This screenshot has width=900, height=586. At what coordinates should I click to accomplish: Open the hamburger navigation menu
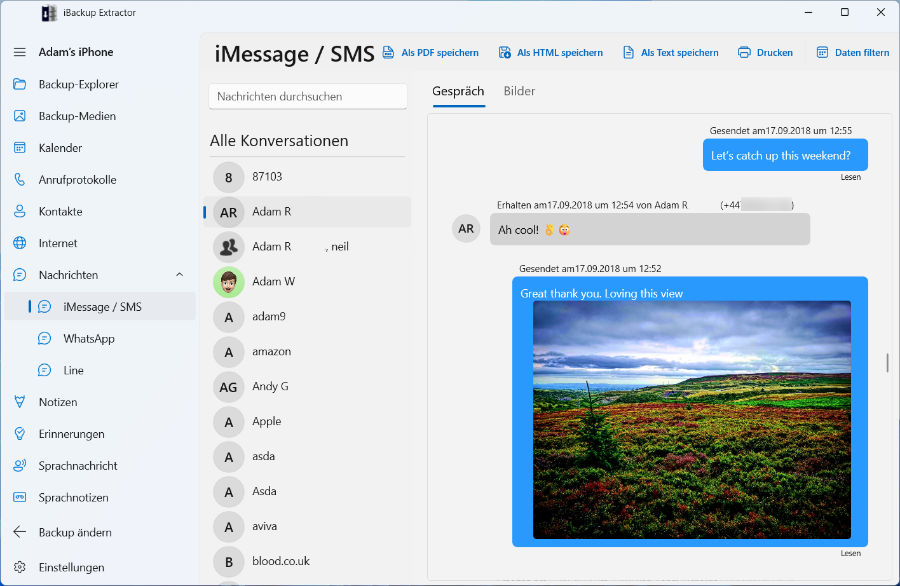pos(20,52)
